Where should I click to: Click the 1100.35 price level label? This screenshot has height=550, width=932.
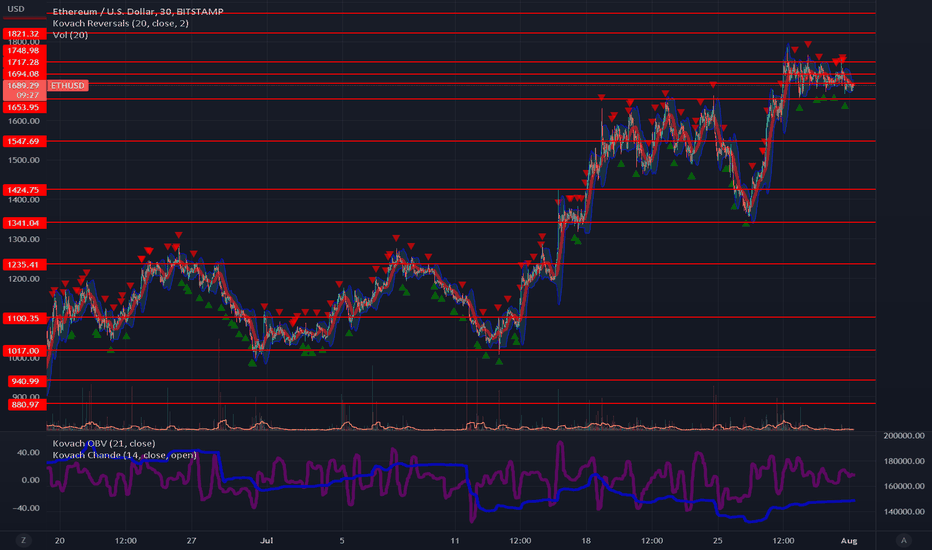24,318
